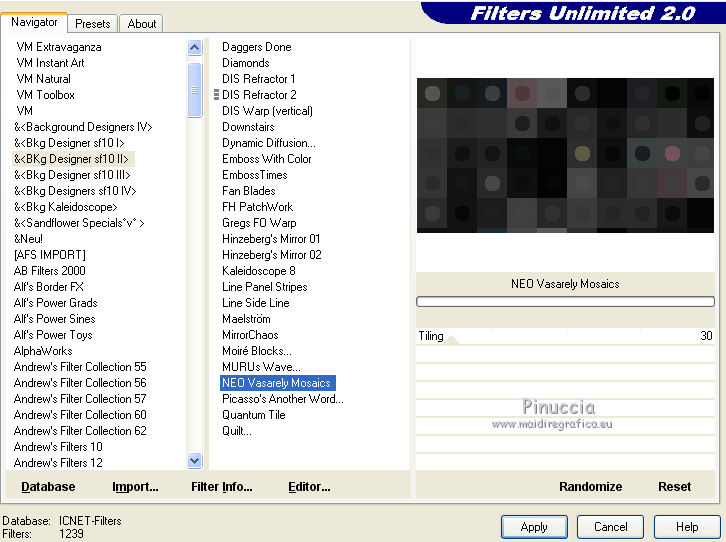The width and height of the screenshot is (726, 542).
Task: Select VM Toolbox category
Action: click(x=45, y=95)
